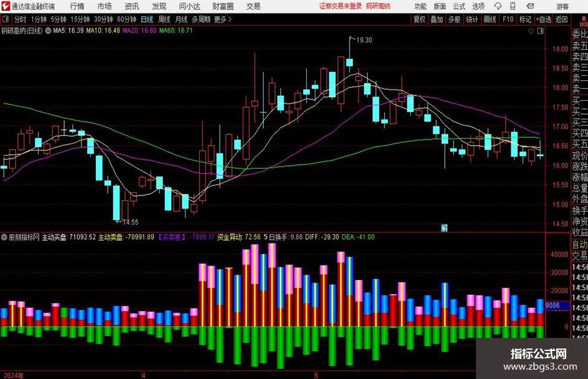Click the 统计 statistics button
588x379 pixels.
(472, 19)
